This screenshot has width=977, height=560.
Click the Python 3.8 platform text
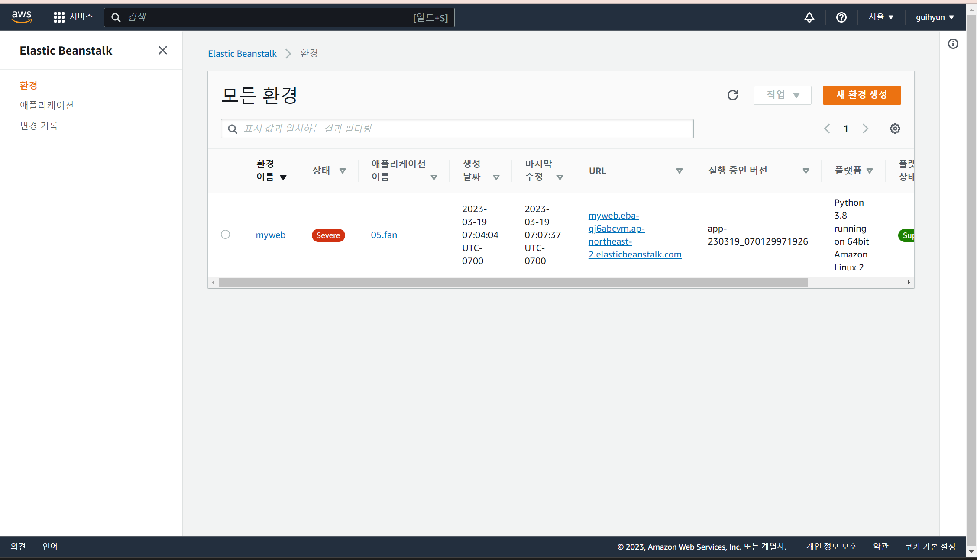tap(851, 235)
